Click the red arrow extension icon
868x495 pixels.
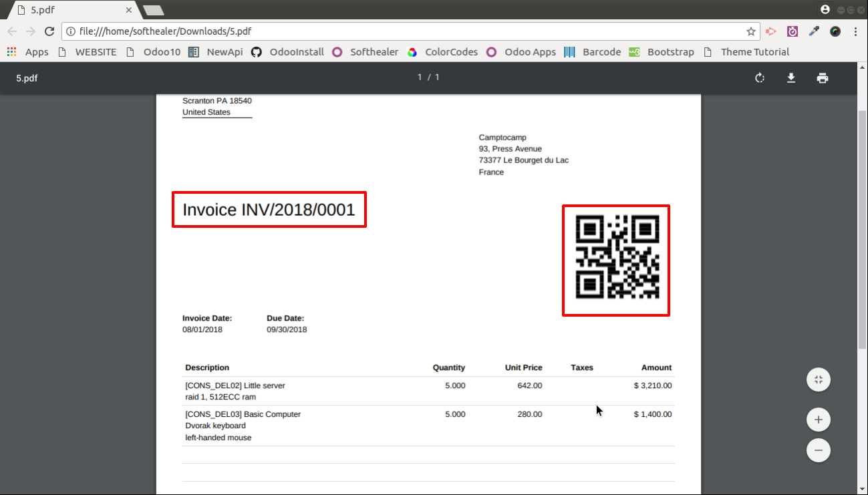771,31
